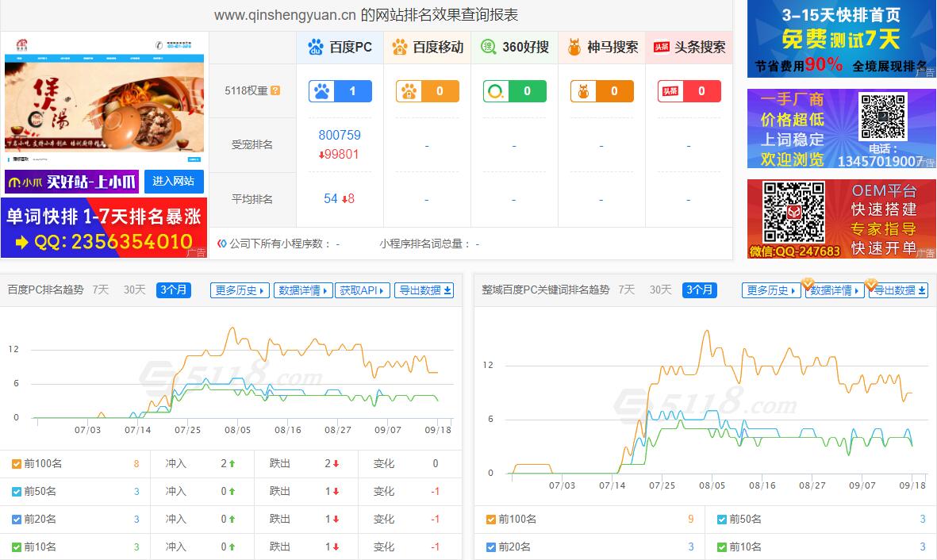This screenshot has width=937, height=560.
Task: Click 获取API button
Action: pyautogui.click(x=363, y=290)
